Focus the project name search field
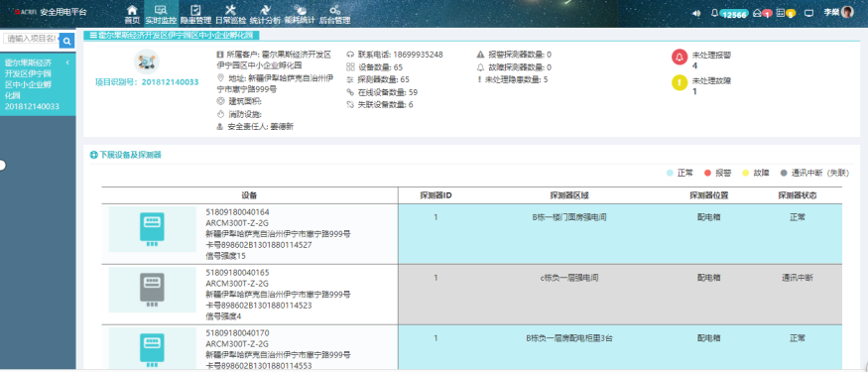Screen dimensions: 868x372 [31, 39]
